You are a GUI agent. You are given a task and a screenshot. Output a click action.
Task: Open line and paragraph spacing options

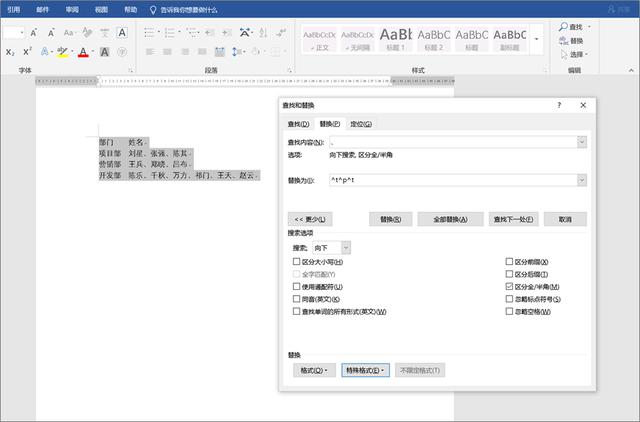click(237, 52)
